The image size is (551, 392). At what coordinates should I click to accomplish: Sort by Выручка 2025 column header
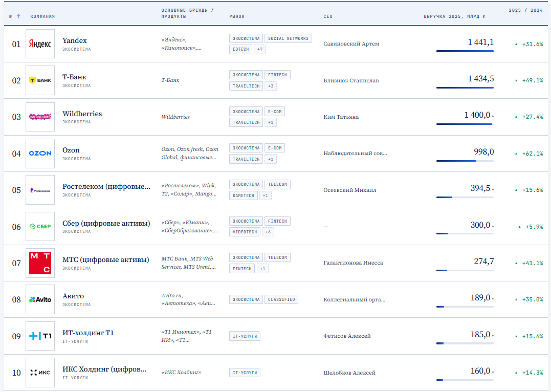tap(454, 16)
